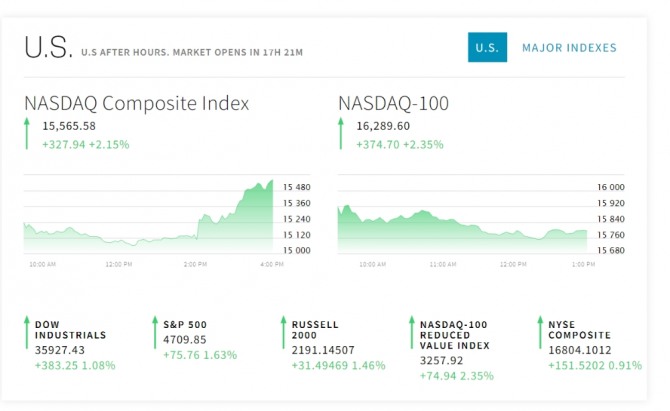The width and height of the screenshot is (670, 411).
Task: Click the green up arrow beside NASDAQ-100
Action: coord(341,133)
